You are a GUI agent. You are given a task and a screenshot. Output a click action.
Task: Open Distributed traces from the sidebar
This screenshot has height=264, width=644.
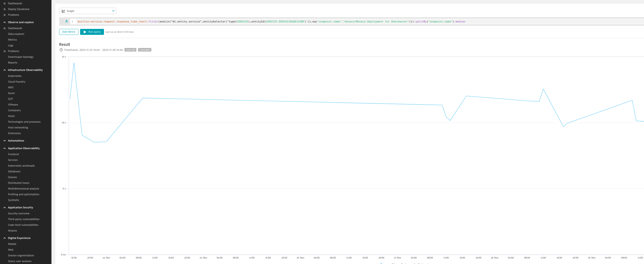point(19,183)
